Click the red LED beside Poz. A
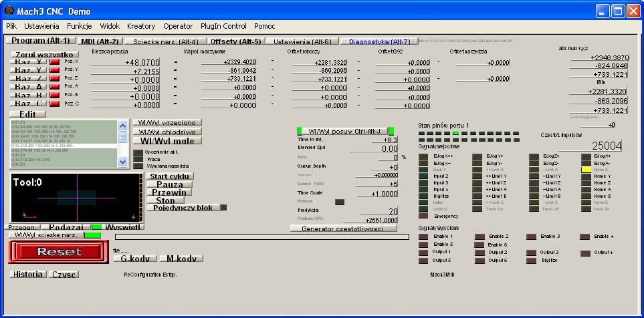 [55, 87]
